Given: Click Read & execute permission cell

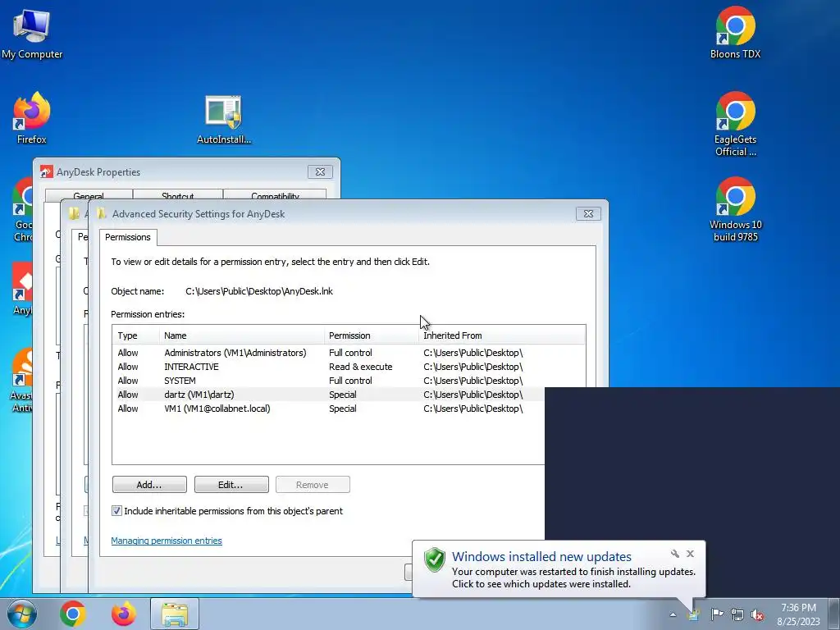Looking at the screenshot, I should pyautogui.click(x=361, y=367).
